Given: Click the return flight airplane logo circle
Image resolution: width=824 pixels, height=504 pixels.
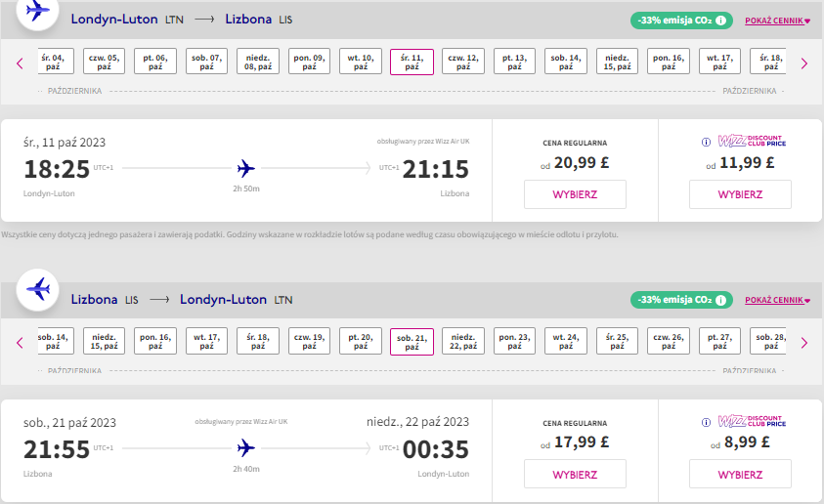Looking at the screenshot, I should [x=37, y=290].
